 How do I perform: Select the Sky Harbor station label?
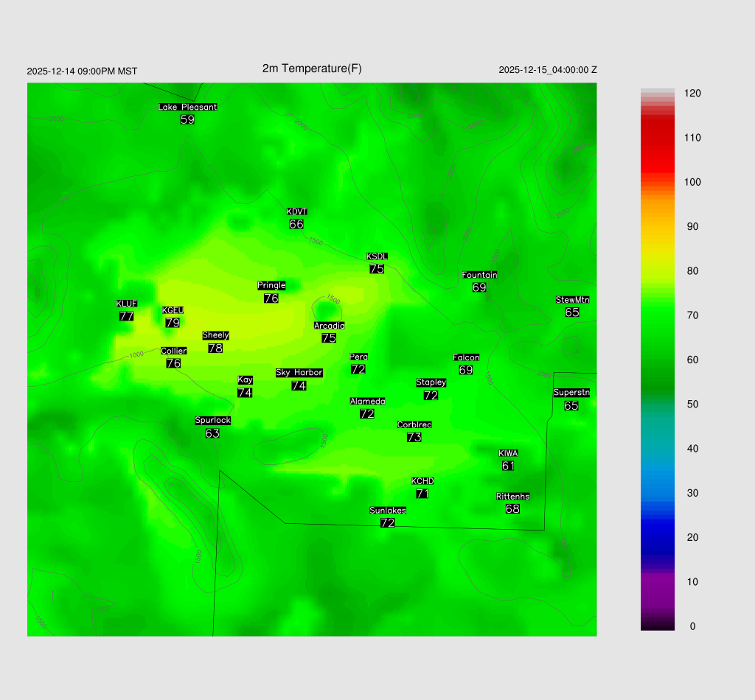point(299,373)
